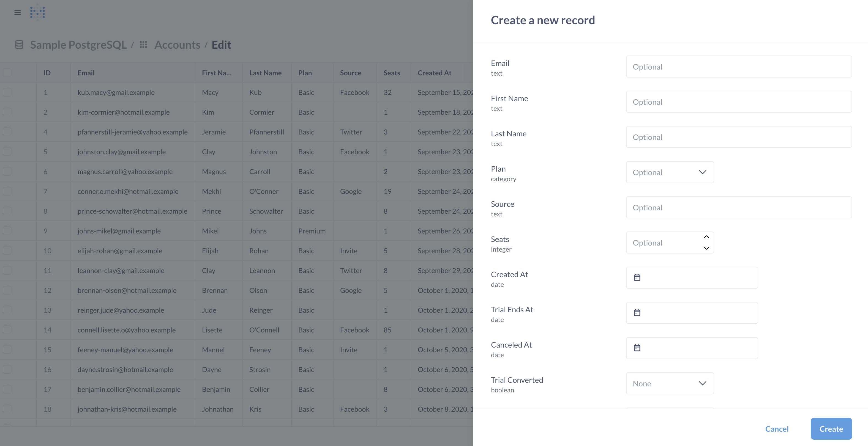The width and height of the screenshot is (868, 446).
Task: Open the Canceled At date picker
Action: pyautogui.click(x=637, y=348)
